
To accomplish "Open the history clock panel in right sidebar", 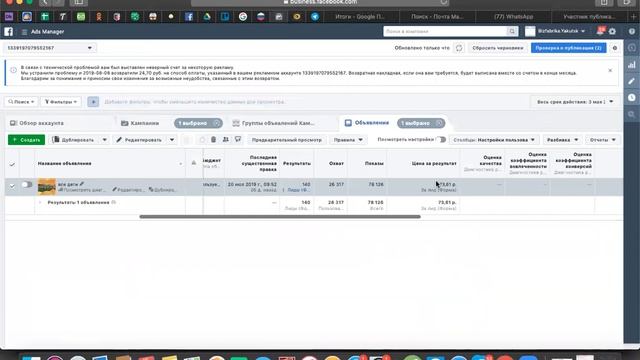I will coord(631,98).
